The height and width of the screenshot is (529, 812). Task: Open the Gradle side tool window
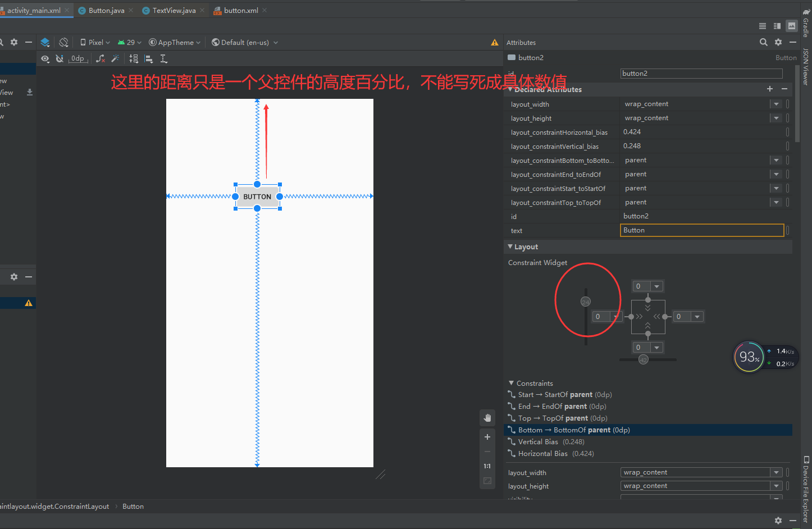[806, 22]
